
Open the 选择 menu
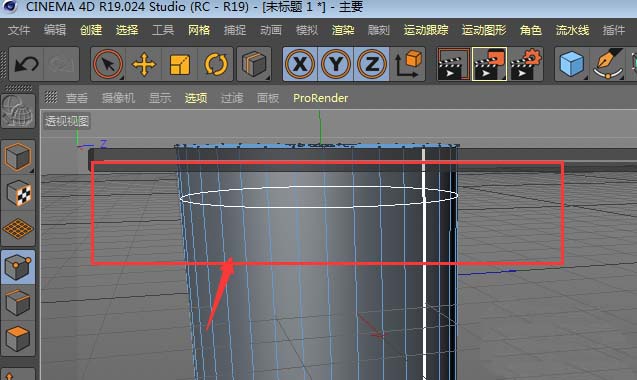point(127,30)
